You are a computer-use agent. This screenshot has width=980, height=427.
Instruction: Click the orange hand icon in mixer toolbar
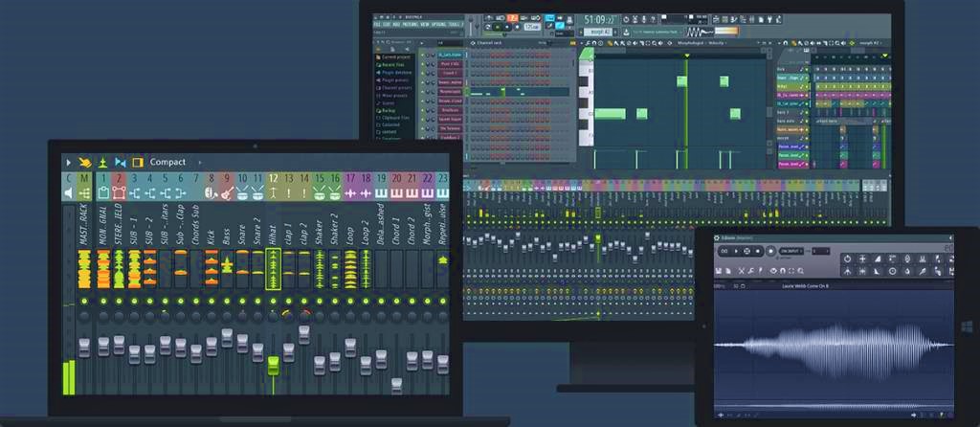[x=85, y=163]
